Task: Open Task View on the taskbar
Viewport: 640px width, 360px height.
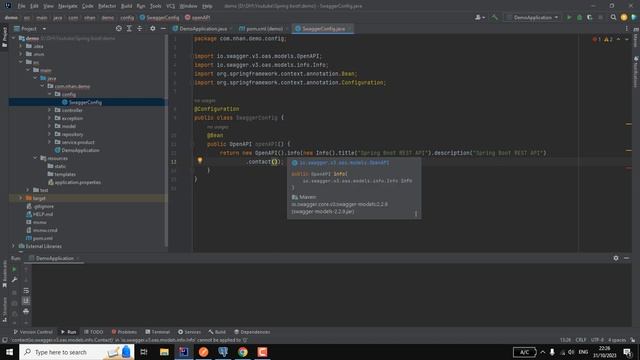Action: click(144, 352)
